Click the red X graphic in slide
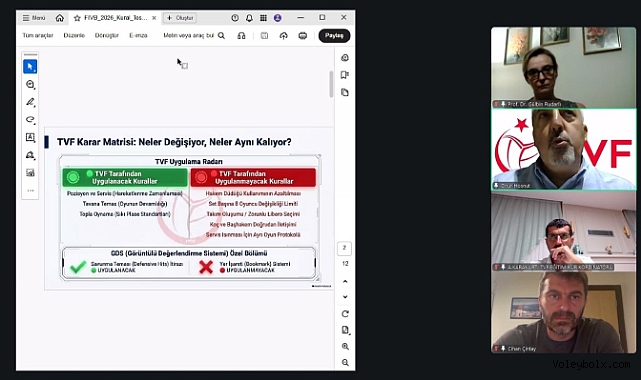The image size is (641, 380). click(x=206, y=267)
